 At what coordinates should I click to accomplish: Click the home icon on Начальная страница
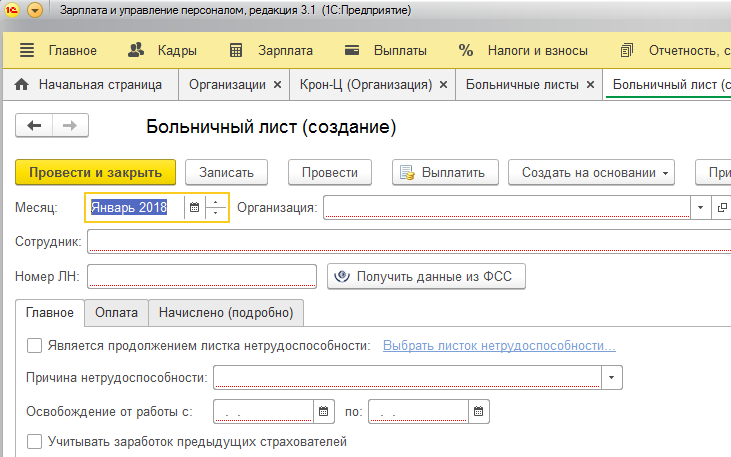pos(21,84)
